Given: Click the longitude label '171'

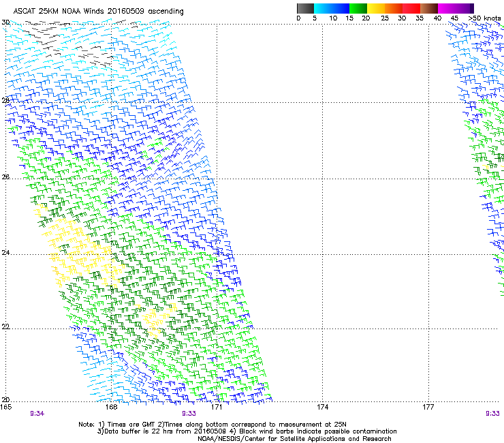Looking at the screenshot, I should 217,407.
